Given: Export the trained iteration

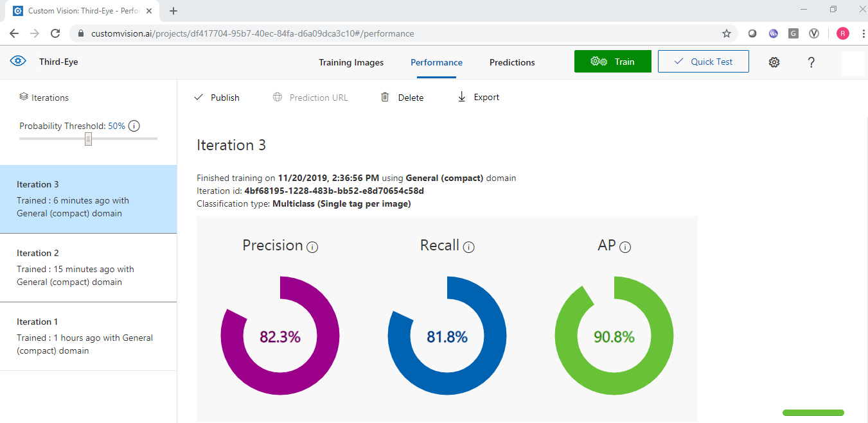Looking at the screenshot, I should [x=479, y=98].
